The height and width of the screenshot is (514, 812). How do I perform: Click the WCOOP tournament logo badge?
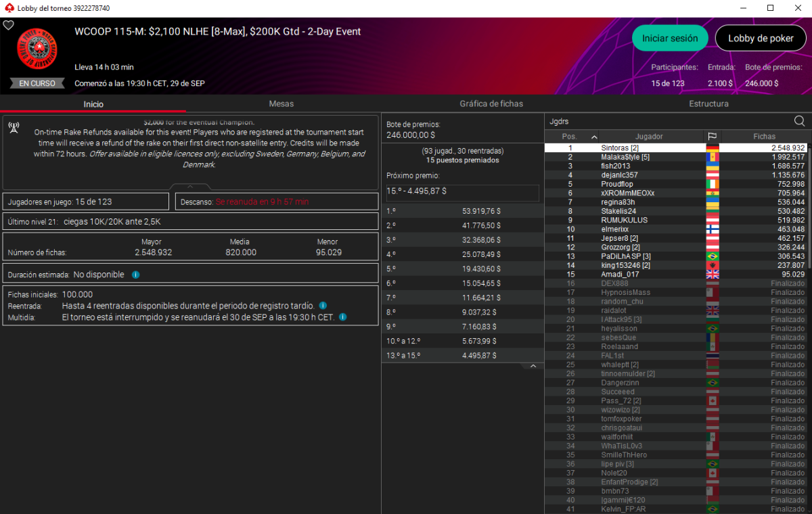pos(37,50)
